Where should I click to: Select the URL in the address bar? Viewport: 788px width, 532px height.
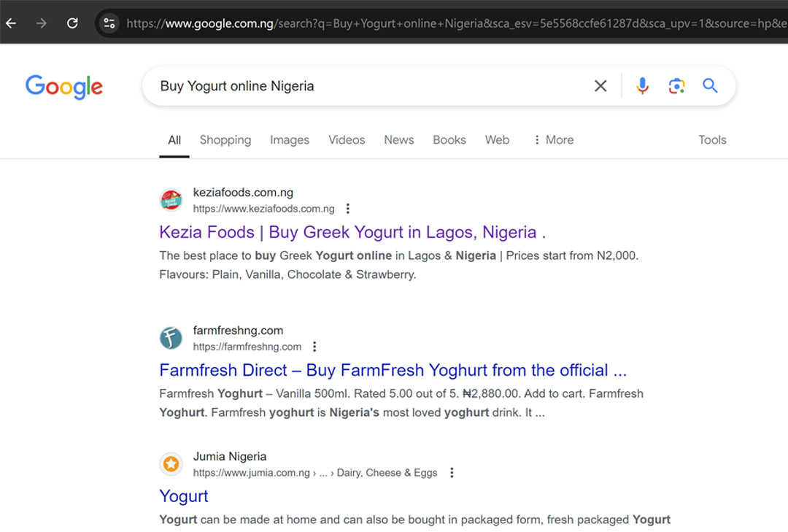tap(456, 23)
